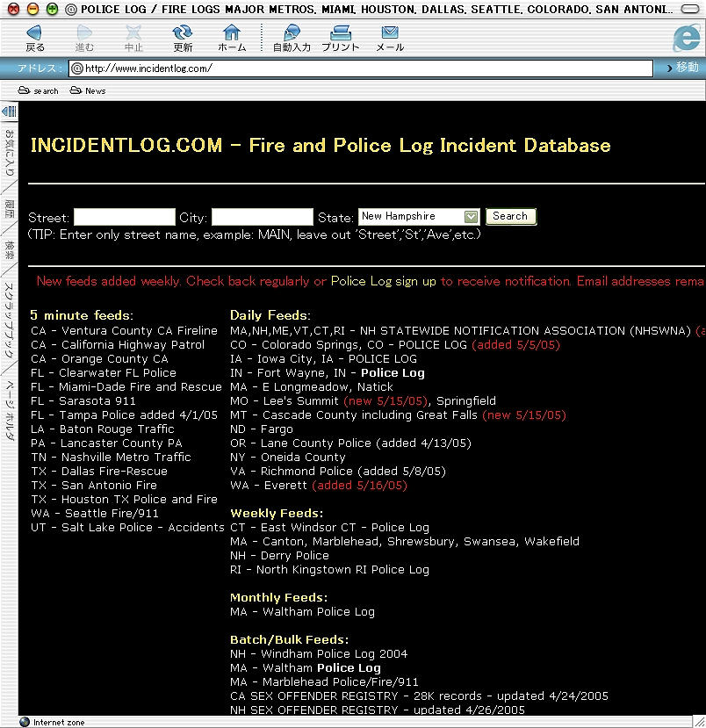
Task: Click the Back (戻る) arrow icon
Action: point(35,33)
